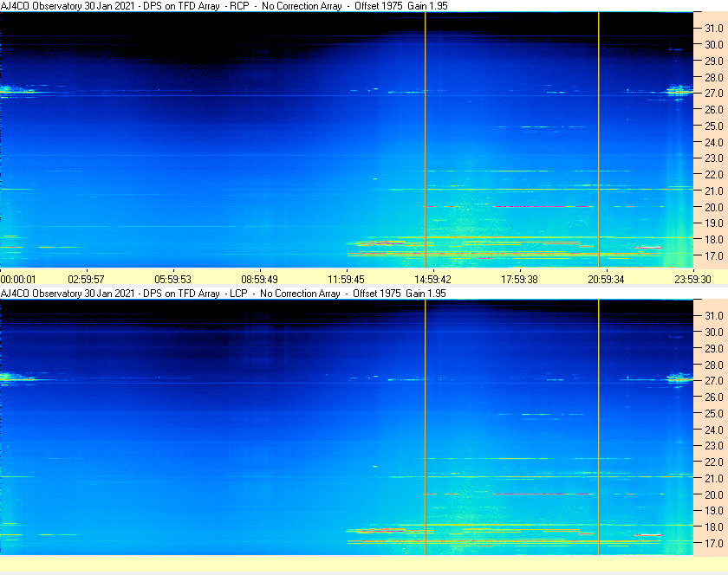Click RCP vertical marker line before 20:59:34

599,139
